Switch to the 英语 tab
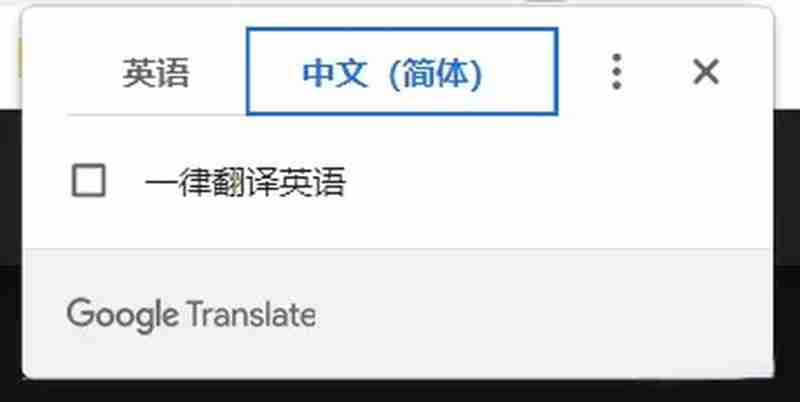The image size is (800, 402). click(x=156, y=72)
